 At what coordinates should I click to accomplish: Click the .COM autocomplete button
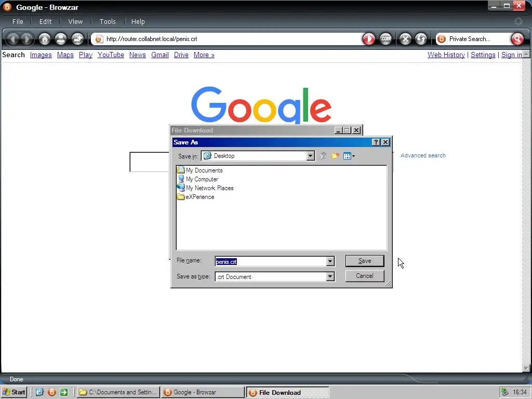(x=385, y=39)
